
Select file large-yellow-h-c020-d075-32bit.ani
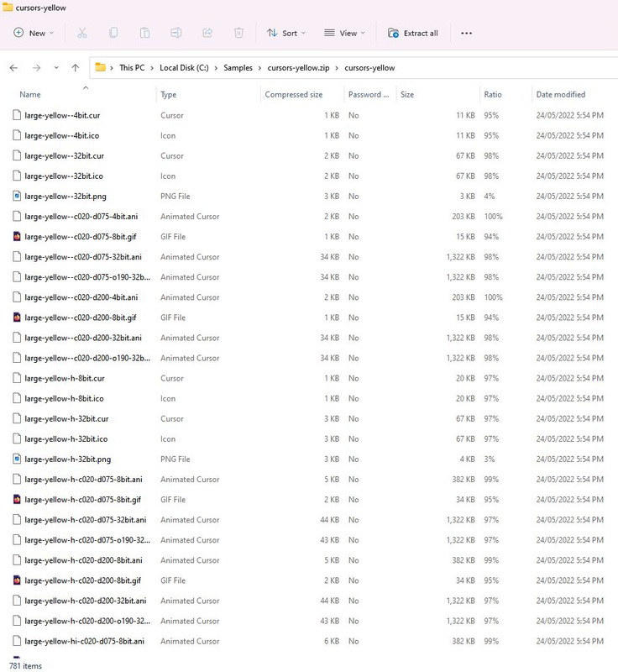point(85,519)
